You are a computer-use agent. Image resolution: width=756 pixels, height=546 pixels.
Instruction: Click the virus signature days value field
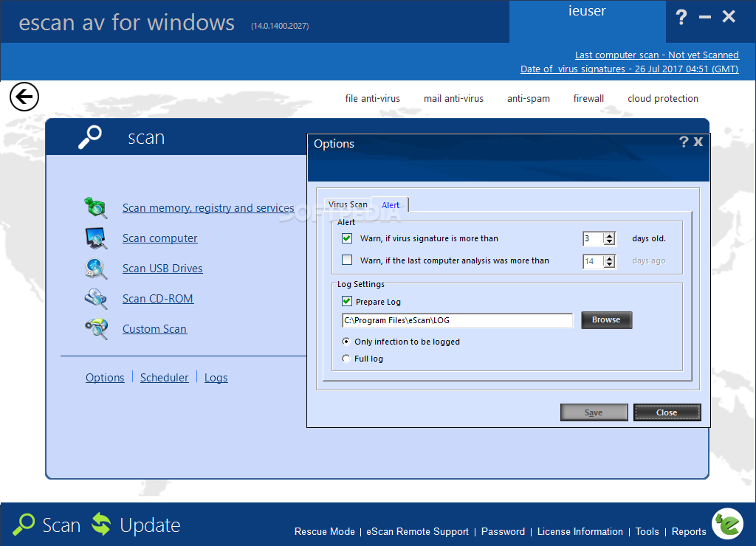pos(593,238)
